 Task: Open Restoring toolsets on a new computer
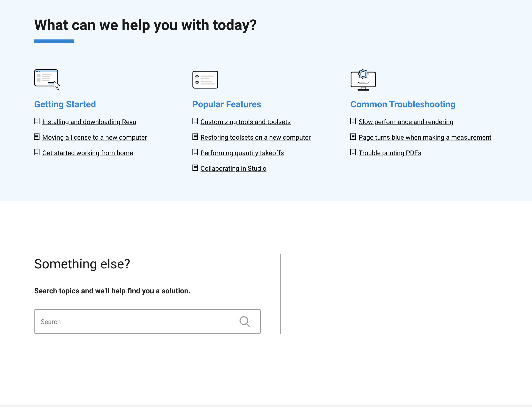(255, 137)
